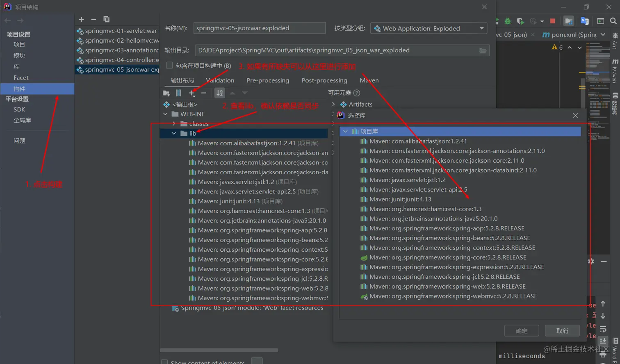The image size is (620, 364).
Task: Browse output directory folder icon
Action: point(483,50)
